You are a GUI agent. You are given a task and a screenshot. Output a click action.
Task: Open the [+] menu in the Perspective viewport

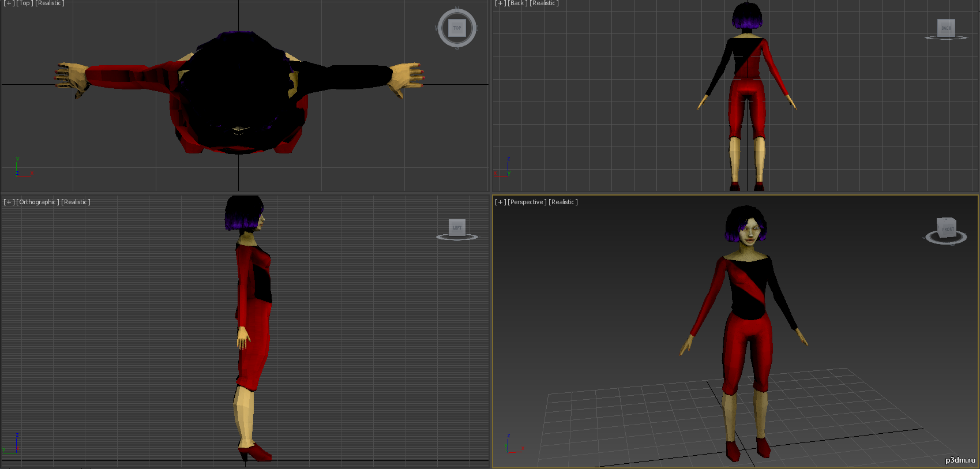pos(500,202)
